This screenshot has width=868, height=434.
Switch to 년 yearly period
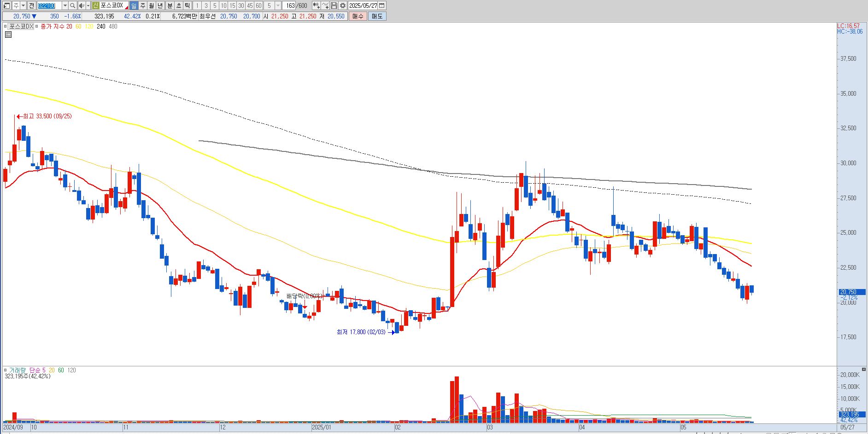click(x=160, y=6)
